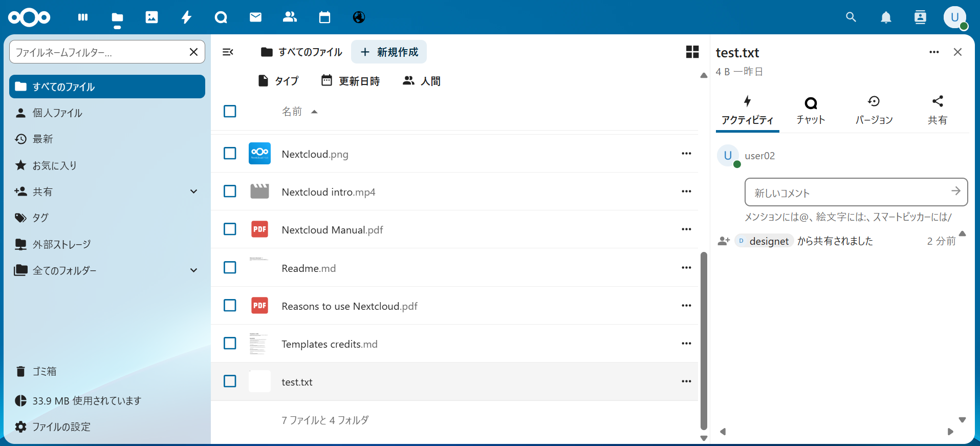Screen dimensions: 980x446
Task: Select the Nextcloud.png file checkbox
Action: coord(230,154)
